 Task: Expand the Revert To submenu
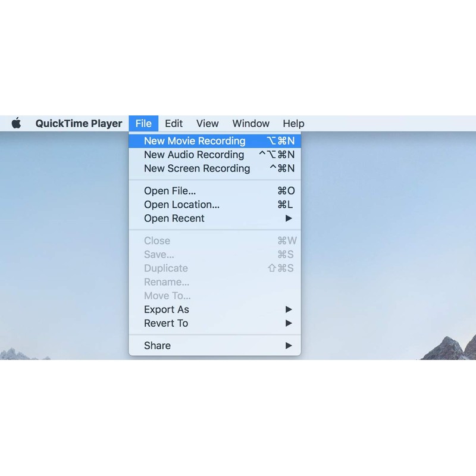coord(215,323)
